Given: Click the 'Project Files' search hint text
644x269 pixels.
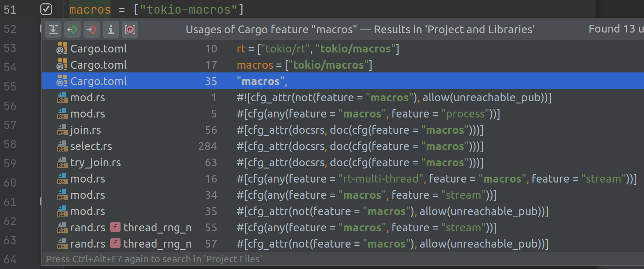Looking at the screenshot, I should [x=233, y=259].
